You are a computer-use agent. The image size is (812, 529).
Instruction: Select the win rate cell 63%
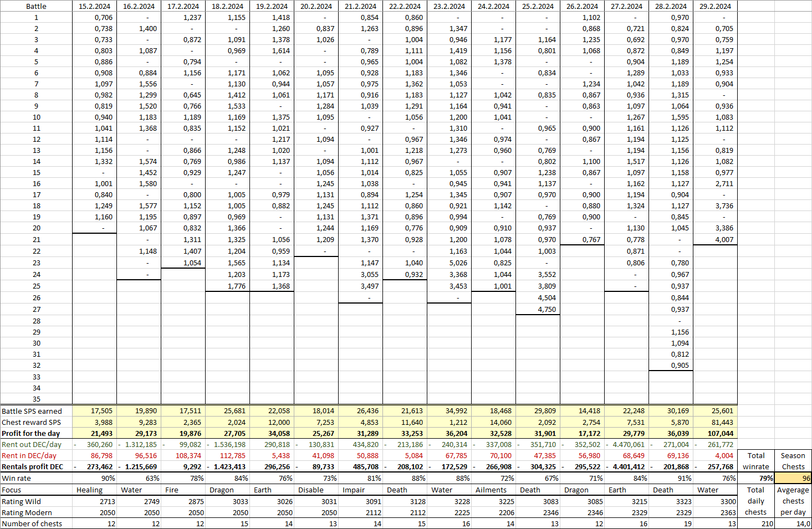coord(152,478)
